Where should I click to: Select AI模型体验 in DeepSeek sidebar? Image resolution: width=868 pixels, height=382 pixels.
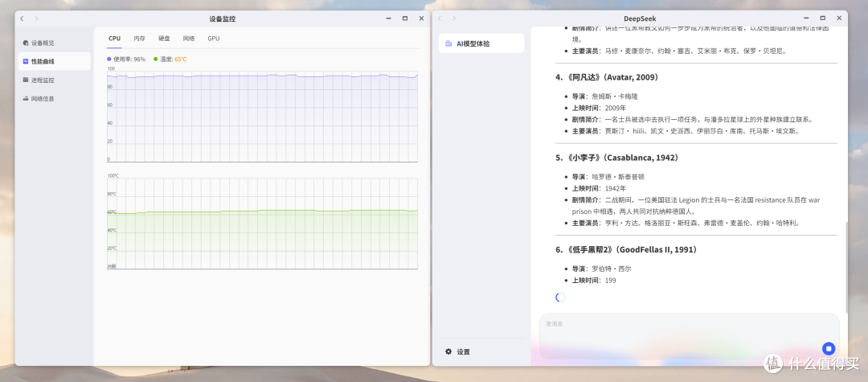(x=481, y=43)
